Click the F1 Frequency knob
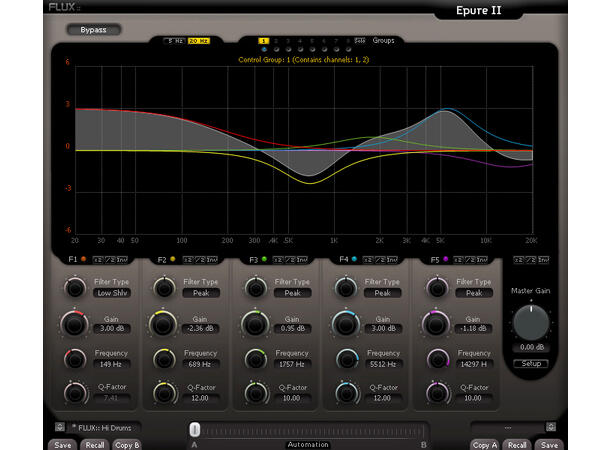 point(75,359)
